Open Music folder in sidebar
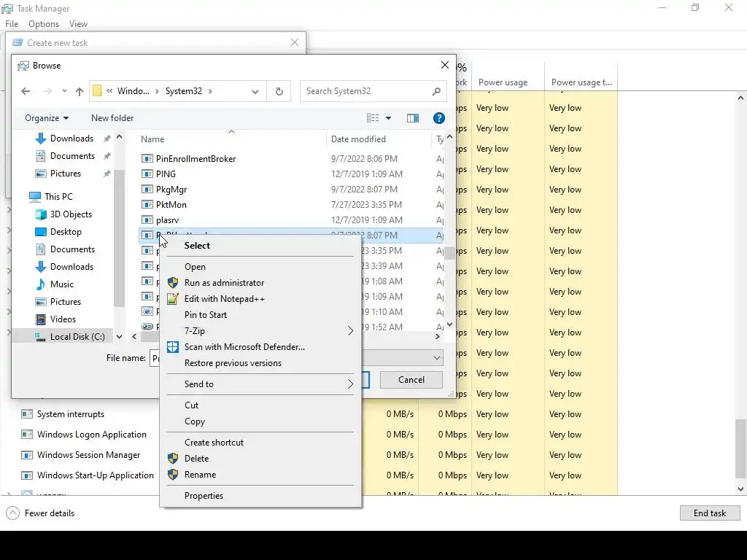This screenshot has height=560, width=747. click(61, 284)
